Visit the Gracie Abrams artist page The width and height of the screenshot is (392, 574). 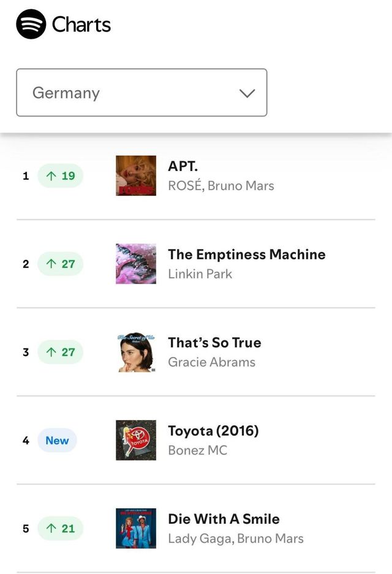pyautogui.click(x=212, y=362)
